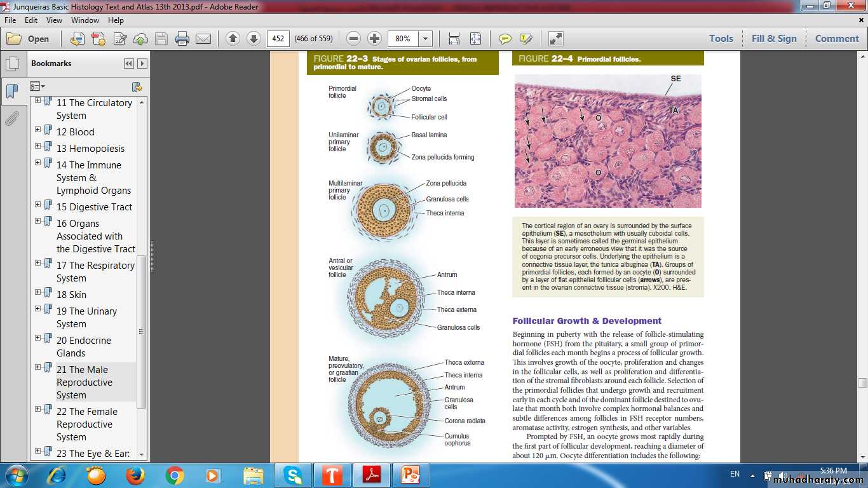
Task: Open the Fill & Sign pane
Action: tap(773, 39)
